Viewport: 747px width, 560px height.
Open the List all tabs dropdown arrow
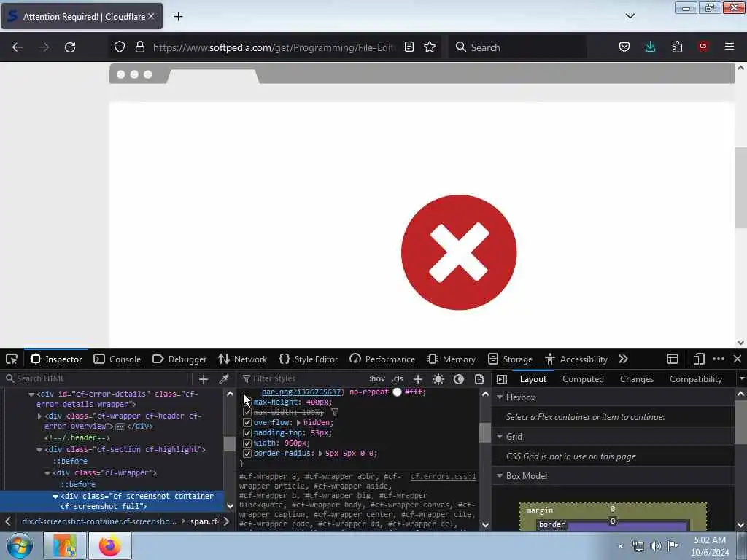click(630, 16)
